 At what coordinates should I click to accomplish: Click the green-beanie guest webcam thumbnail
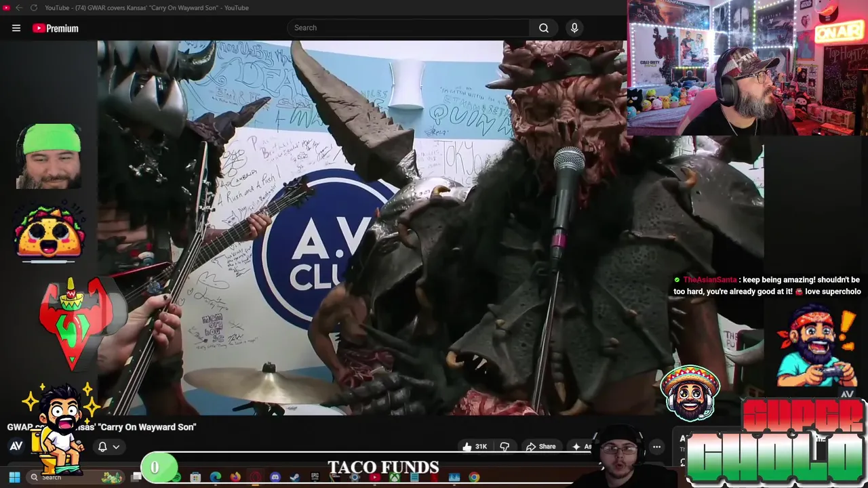(x=49, y=156)
